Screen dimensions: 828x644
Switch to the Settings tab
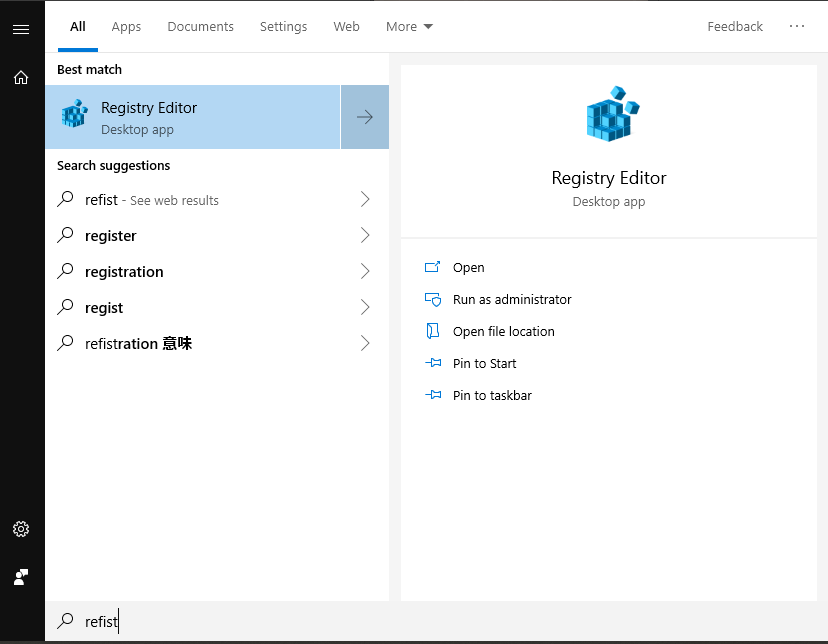[283, 26]
